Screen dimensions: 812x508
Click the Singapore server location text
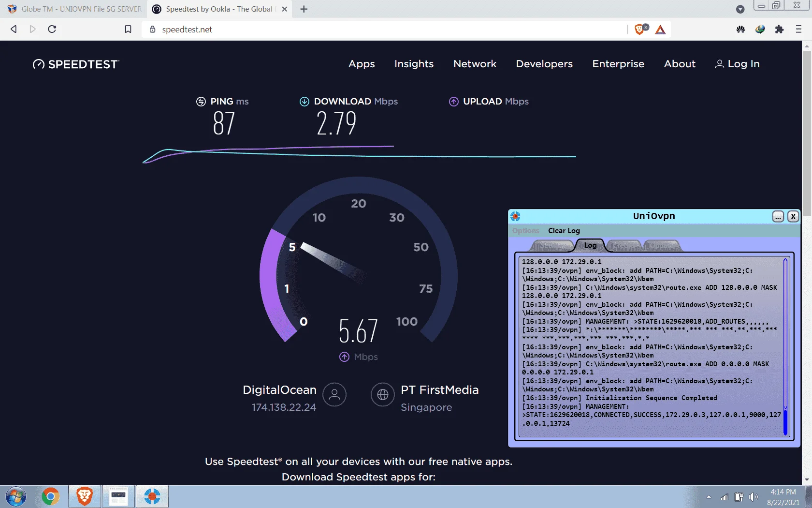[426, 407]
